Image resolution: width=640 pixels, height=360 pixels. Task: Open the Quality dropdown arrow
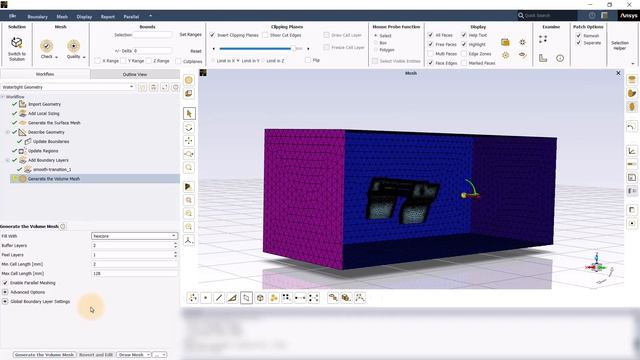coord(84,57)
